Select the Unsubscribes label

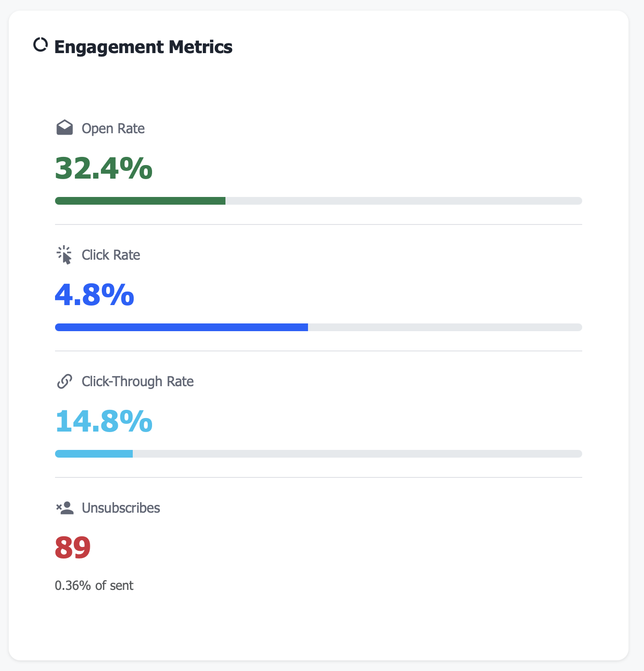[x=121, y=508]
